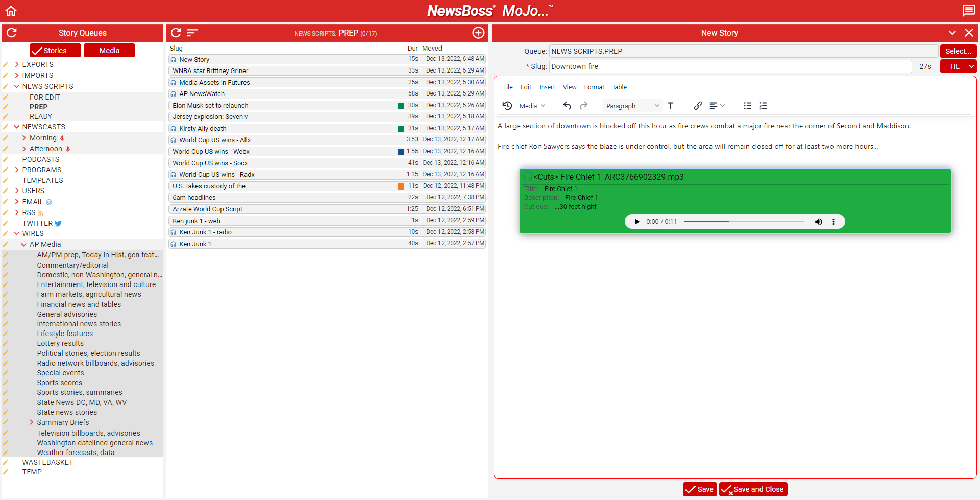Open the Kirsty Ally death story
Image resolution: width=980 pixels, height=500 pixels.
[x=327, y=129]
